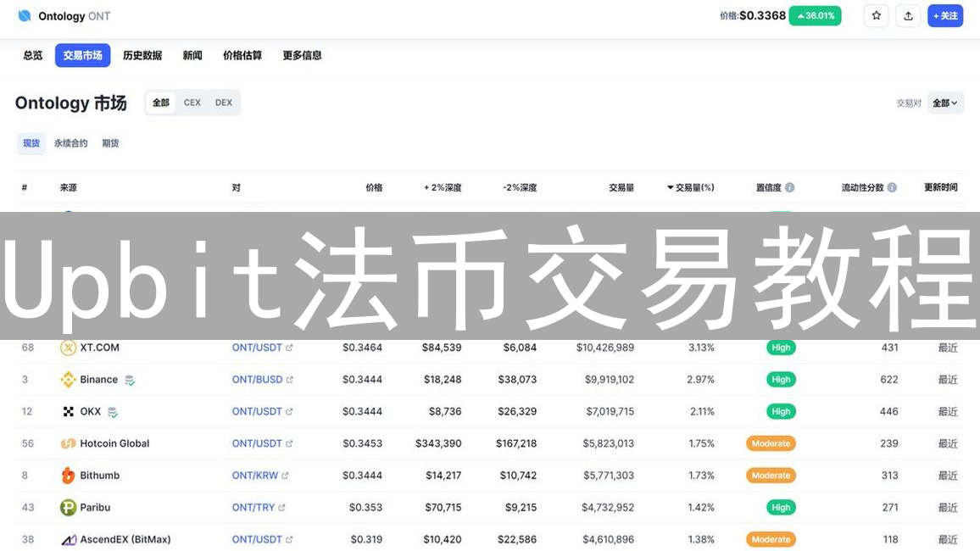Open the Binance ONT/BUSD pair link
Screen dimensions: 980x551
(x=257, y=379)
